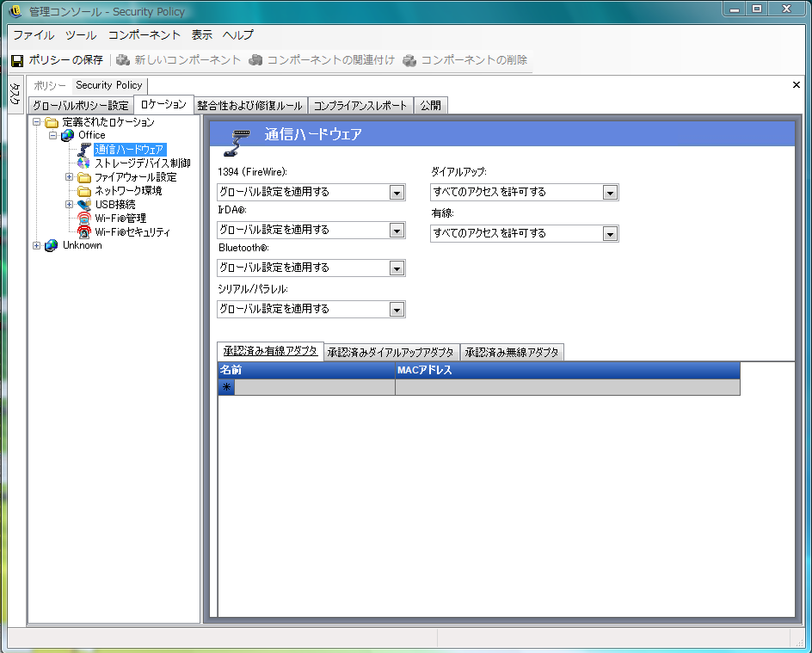Click the Wi-Fi管理 antenna icon
Viewport: 812px width, 653px height.
click(84, 218)
